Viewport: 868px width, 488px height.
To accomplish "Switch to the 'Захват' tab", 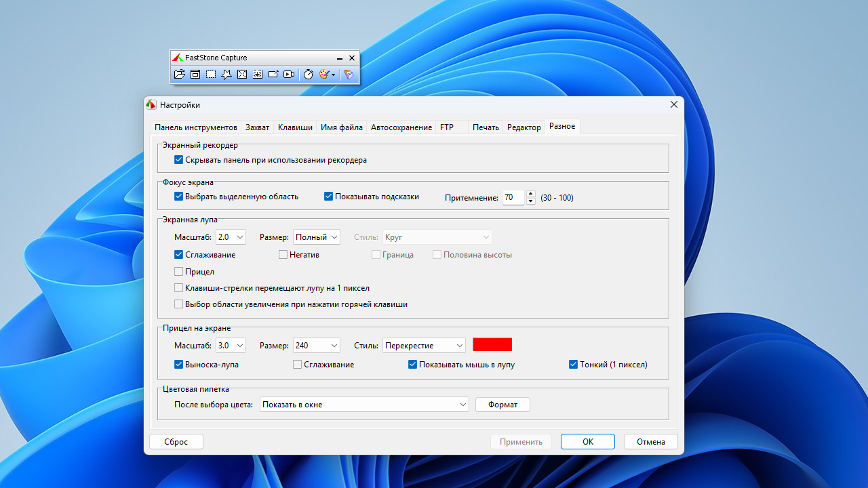I will tap(257, 127).
